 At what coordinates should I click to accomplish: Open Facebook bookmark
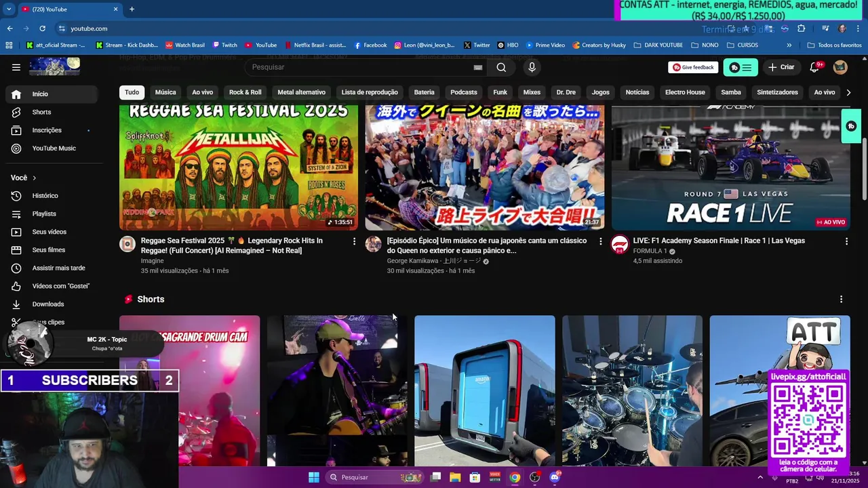370,45
